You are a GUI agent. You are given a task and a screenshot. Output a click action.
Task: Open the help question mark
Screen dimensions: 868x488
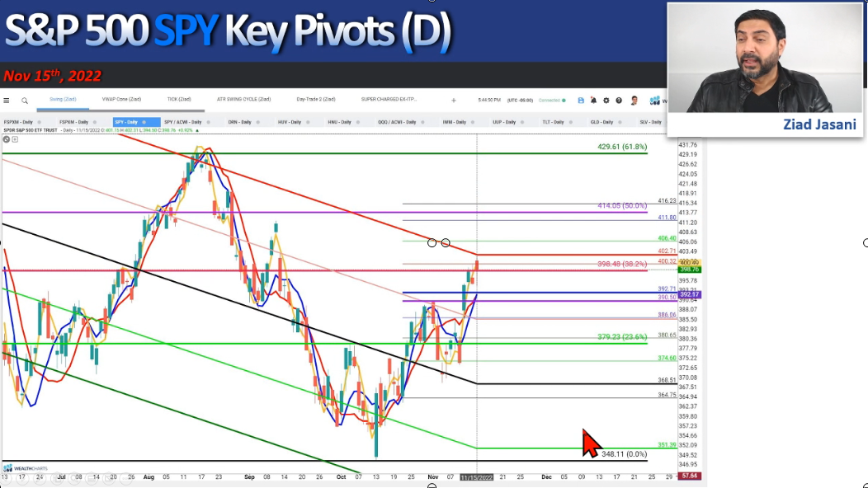point(619,100)
